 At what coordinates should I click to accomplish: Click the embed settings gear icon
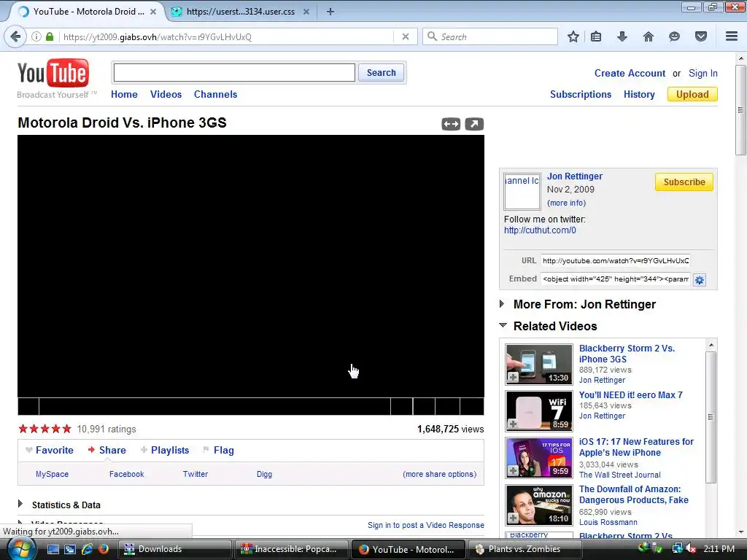pyautogui.click(x=700, y=280)
